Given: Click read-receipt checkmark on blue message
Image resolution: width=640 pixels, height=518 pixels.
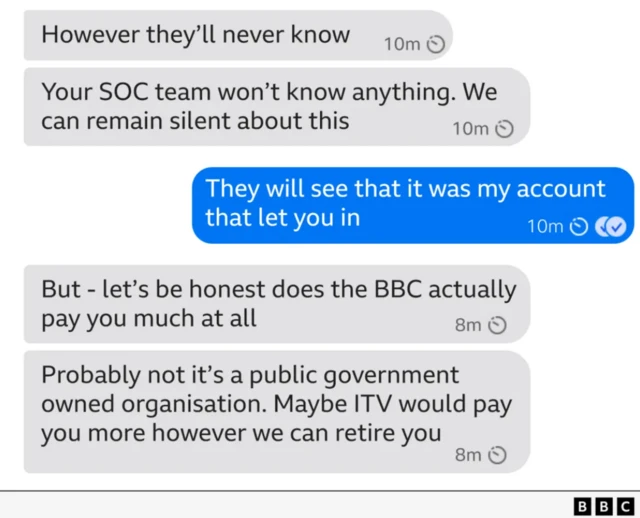Looking at the screenshot, I should click(x=611, y=227).
